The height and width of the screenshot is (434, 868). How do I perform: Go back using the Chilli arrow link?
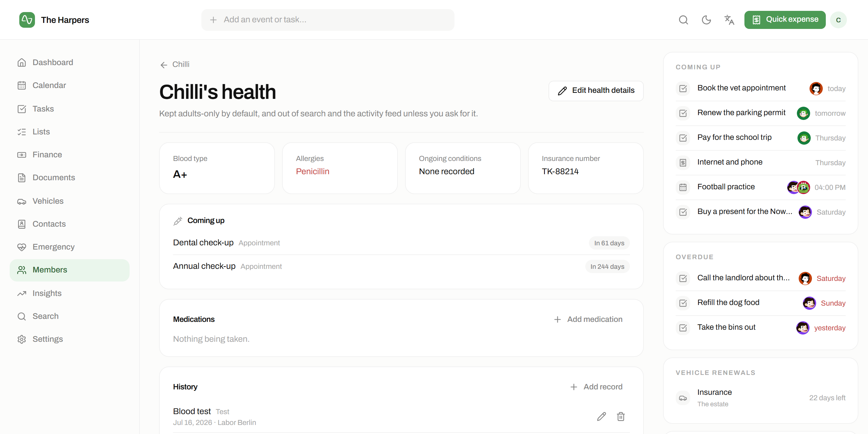[x=175, y=64]
